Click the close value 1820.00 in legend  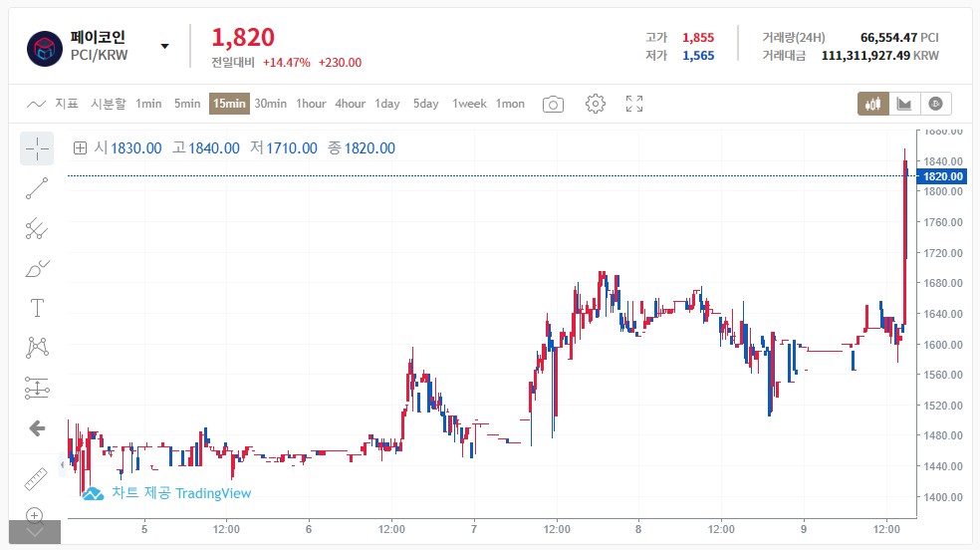[x=370, y=148]
